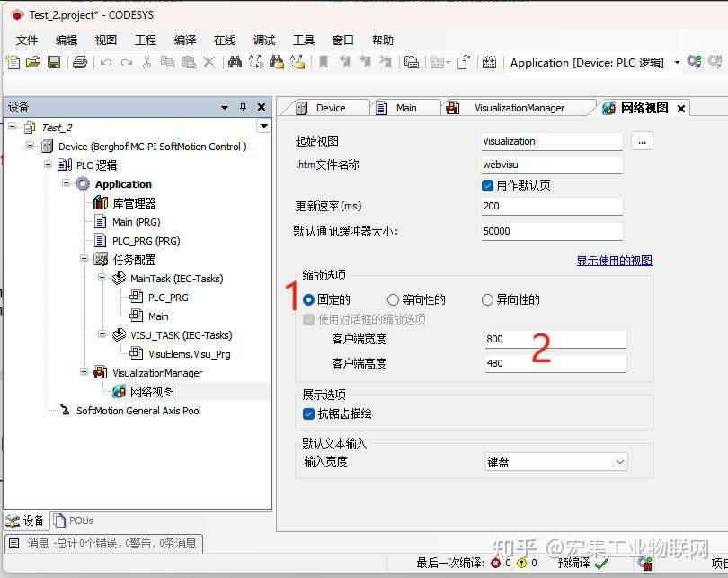Click the Save toolbar icon
Screen dimensions: 728x578
coord(55,63)
